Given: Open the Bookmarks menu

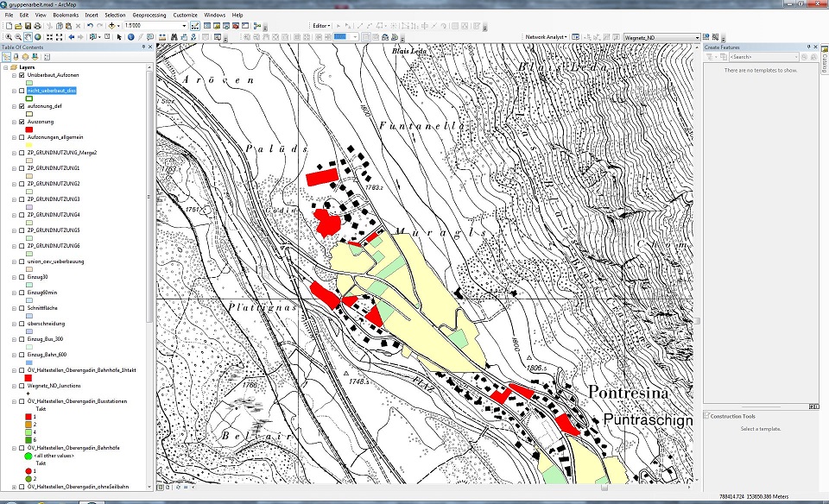Looking at the screenshot, I should coord(65,15).
